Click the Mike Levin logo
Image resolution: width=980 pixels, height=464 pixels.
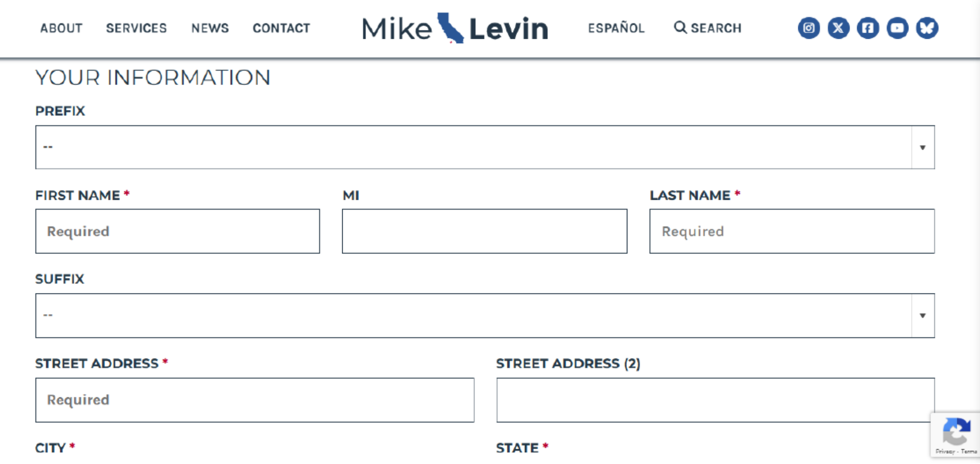pos(455,28)
